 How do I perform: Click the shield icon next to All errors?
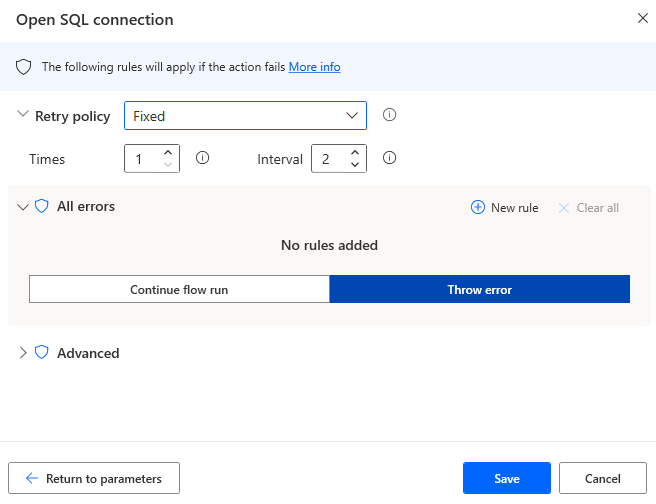(x=41, y=206)
